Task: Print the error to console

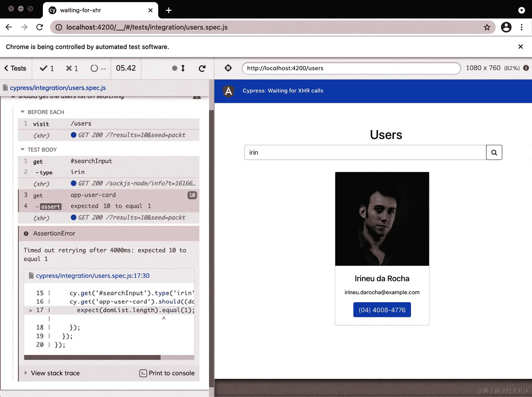Action: 167,373
